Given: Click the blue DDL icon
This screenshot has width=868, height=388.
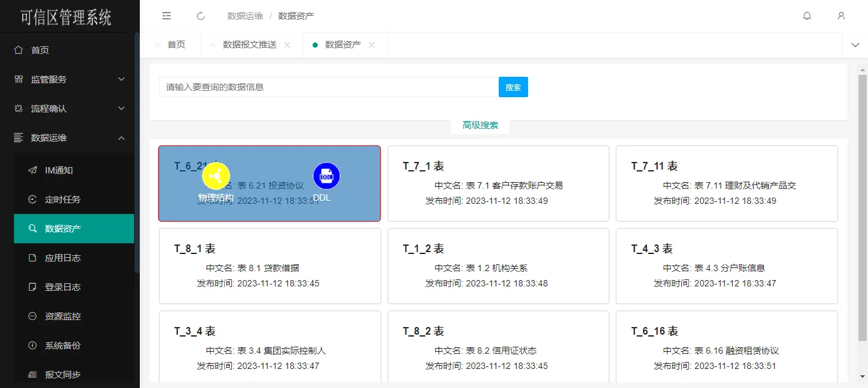Looking at the screenshot, I should 327,176.
